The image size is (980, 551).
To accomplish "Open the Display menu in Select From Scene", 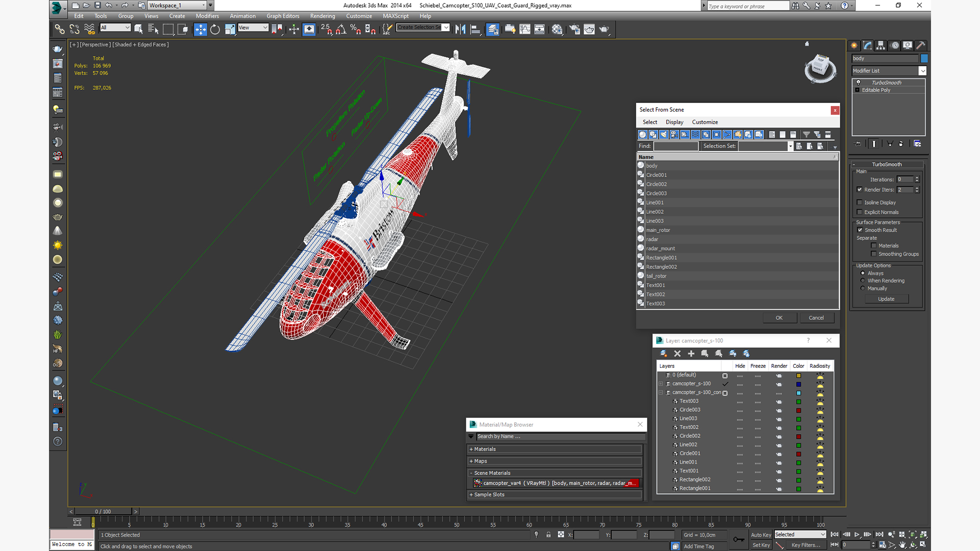I will 674,122.
